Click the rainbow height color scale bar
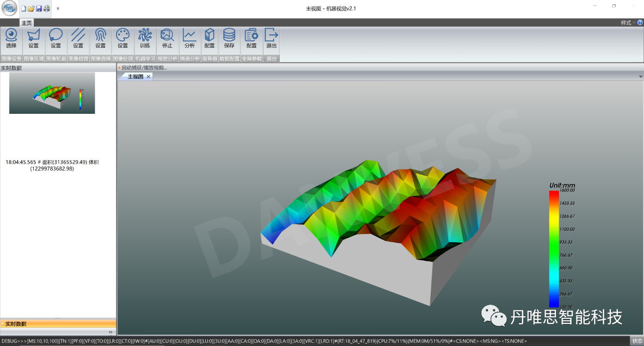644x346 pixels. click(x=554, y=249)
